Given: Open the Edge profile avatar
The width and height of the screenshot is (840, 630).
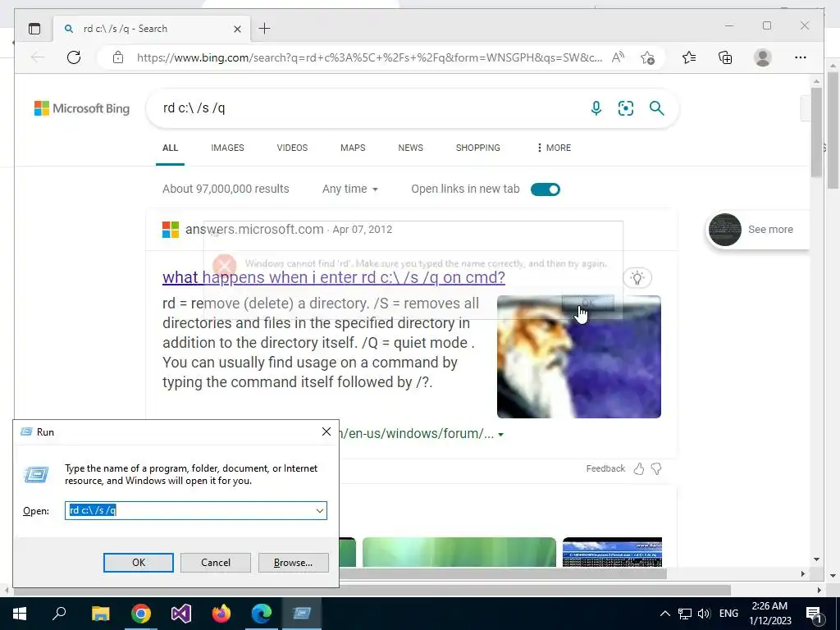Looking at the screenshot, I should point(762,57).
